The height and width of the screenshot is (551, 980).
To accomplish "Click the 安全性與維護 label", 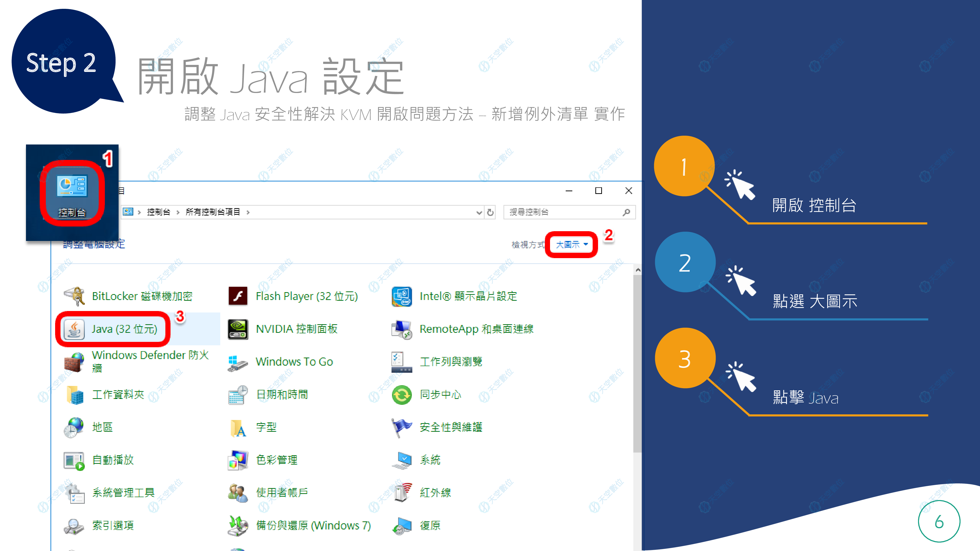I will (451, 427).
